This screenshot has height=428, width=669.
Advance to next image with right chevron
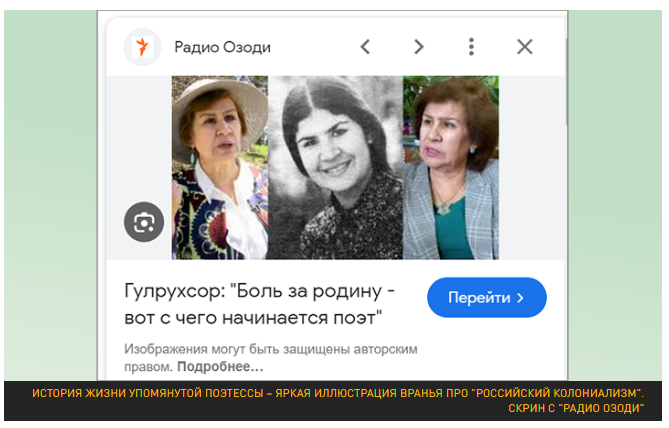[419, 47]
